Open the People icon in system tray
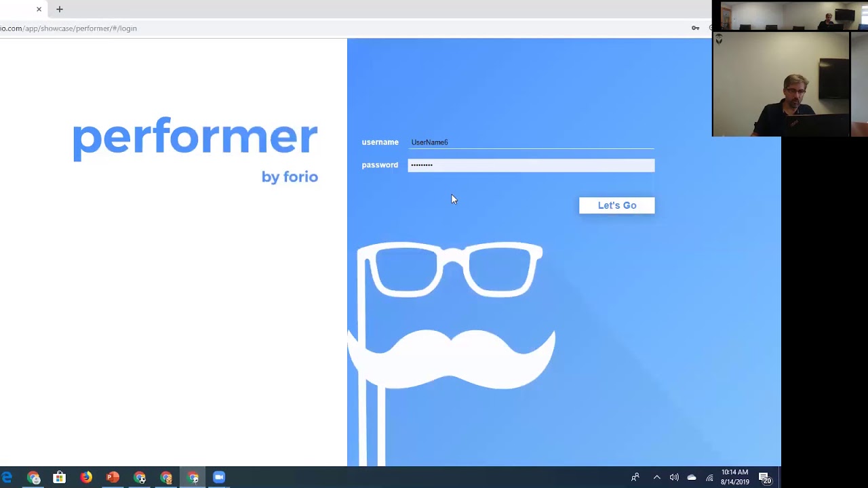Image resolution: width=868 pixels, height=488 pixels. coord(635,477)
